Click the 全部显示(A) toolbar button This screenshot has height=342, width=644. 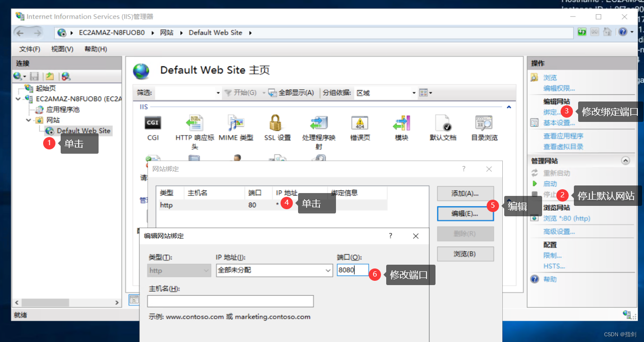291,93
